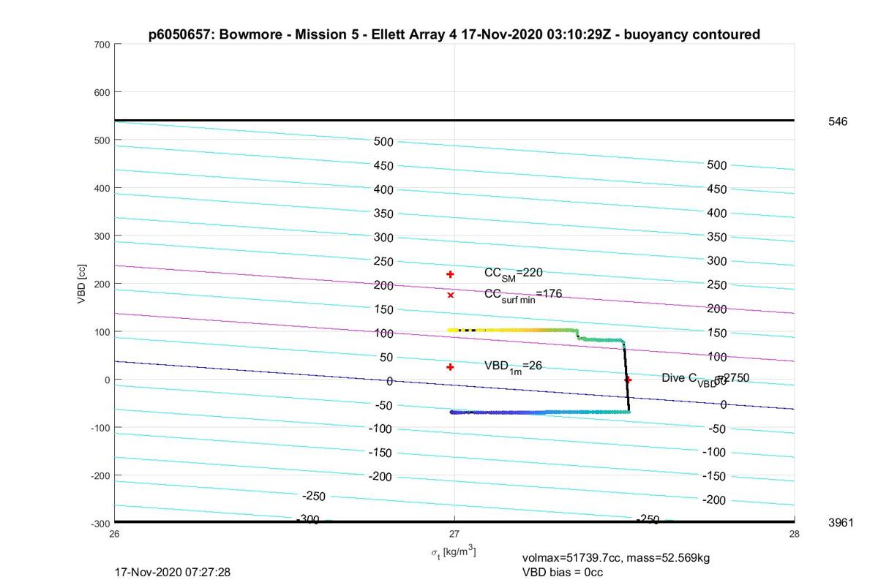Click the thick black horizontal line at 546
Image resolution: width=878 pixels, height=588 pixels.
(x=454, y=120)
